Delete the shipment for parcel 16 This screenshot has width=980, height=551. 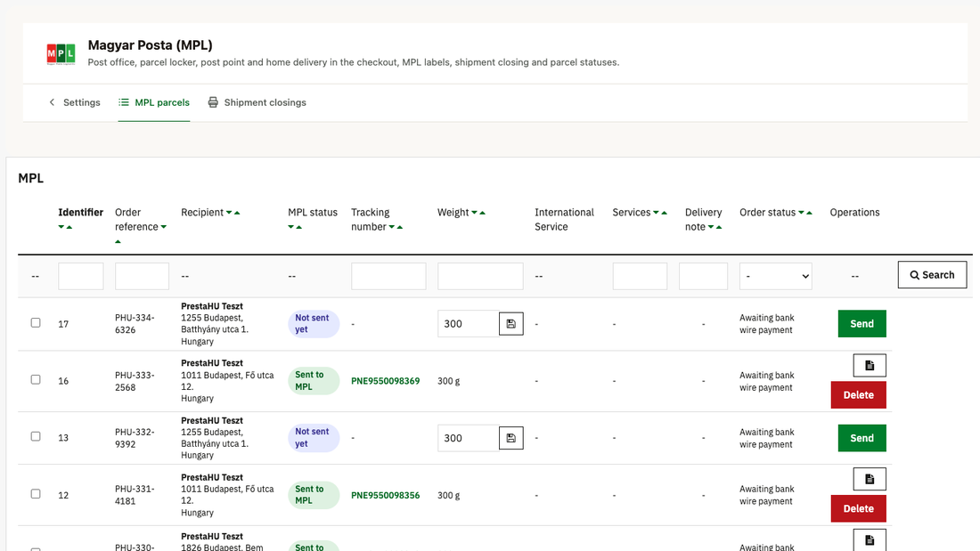pyautogui.click(x=858, y=395)
